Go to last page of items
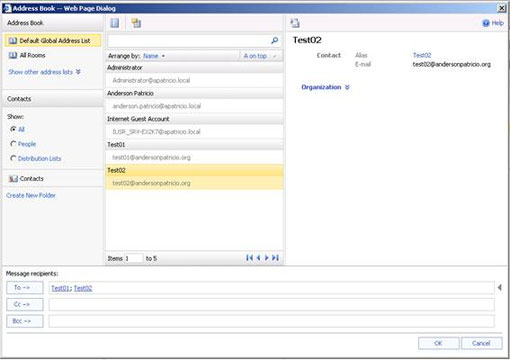Viewport: 510px width, 360px height. click(x=275, y=258)
